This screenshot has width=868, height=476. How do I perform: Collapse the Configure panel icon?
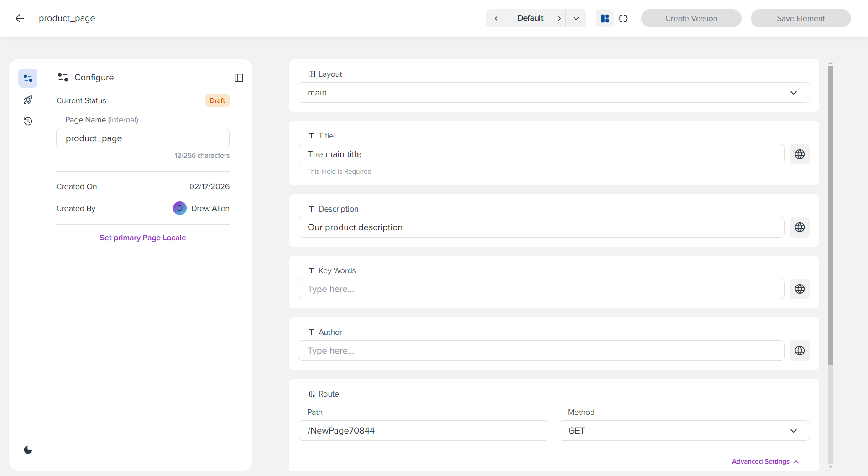click(x=239, y=78)
